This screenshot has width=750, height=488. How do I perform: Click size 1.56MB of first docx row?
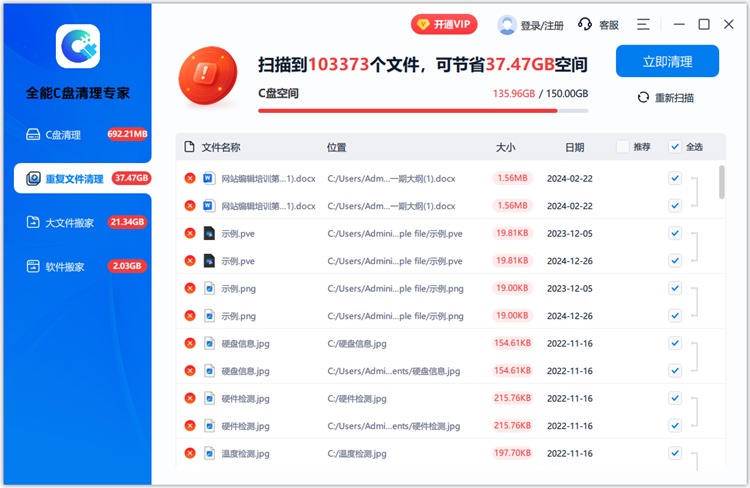pyautogui.click(x=512, y=178)
